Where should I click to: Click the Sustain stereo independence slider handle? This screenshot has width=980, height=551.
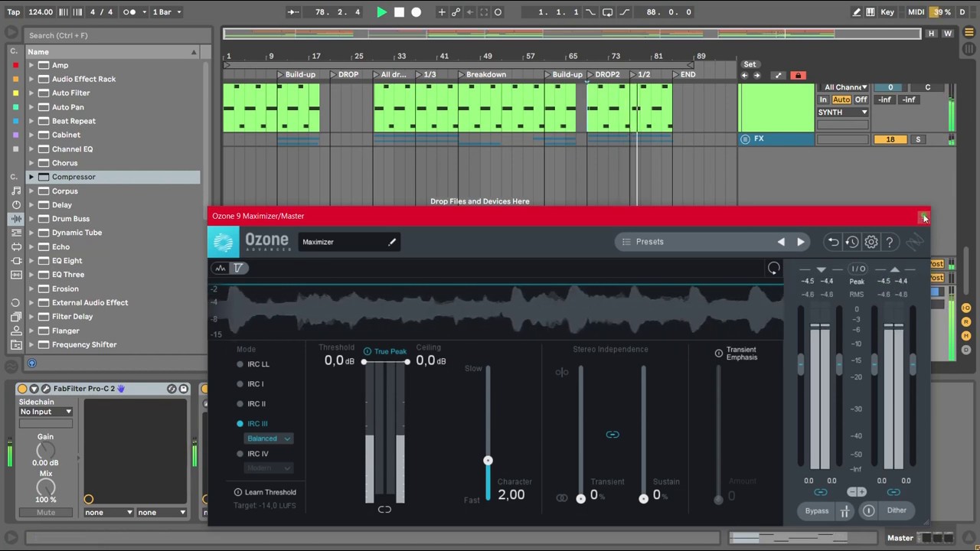(x=643, y=498)
